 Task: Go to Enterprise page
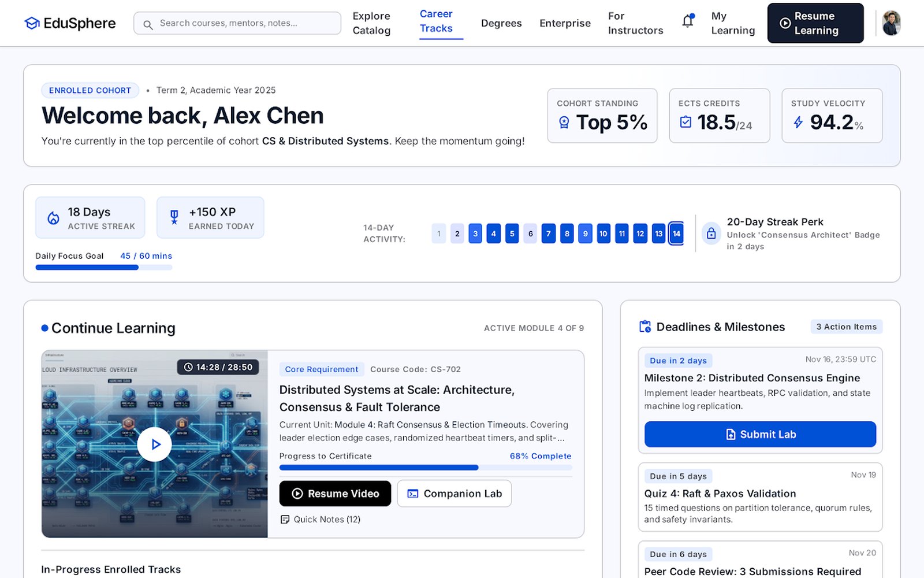click(x=565, y=23)
